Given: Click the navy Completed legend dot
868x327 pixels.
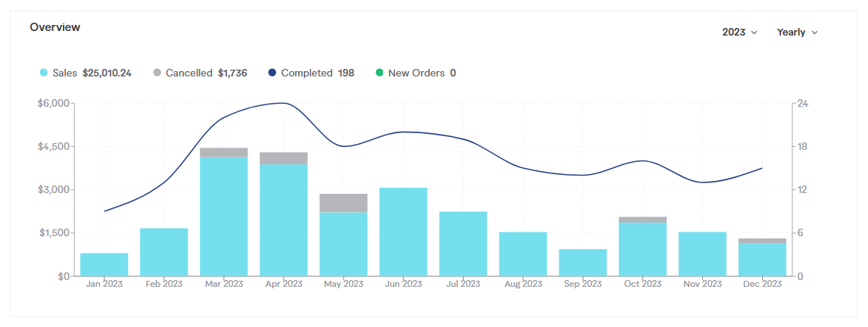Looking at the screenshot, I should click(272, 73).
